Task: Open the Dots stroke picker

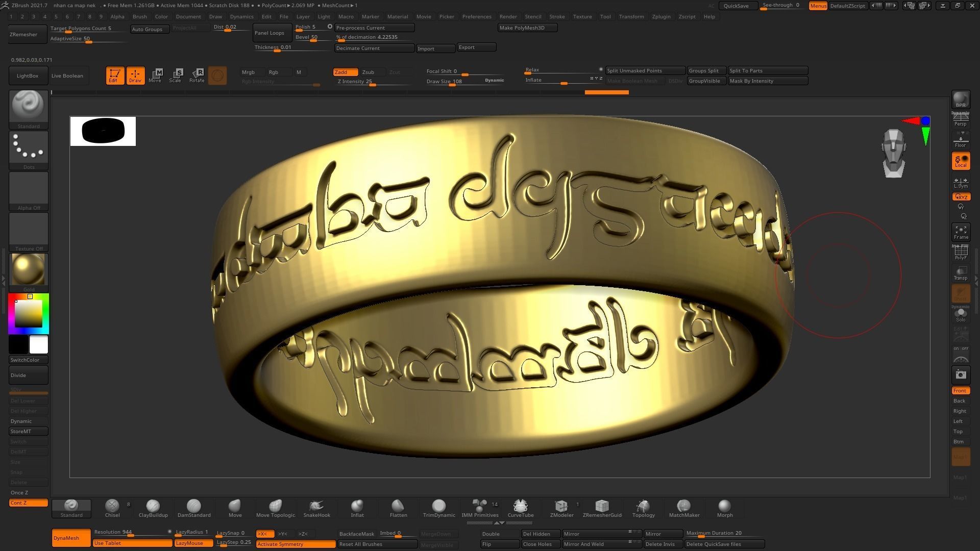Action: coord(29,150)
